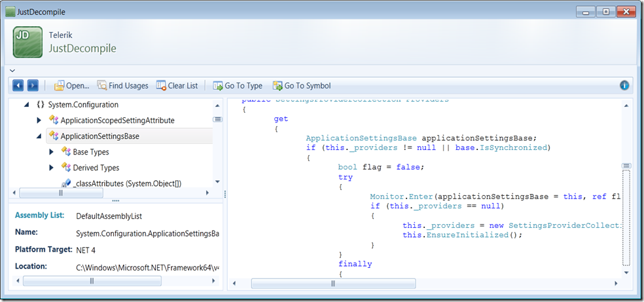Click the blue info icon
This screenshot has width=644, height=302.
[624, 85]
